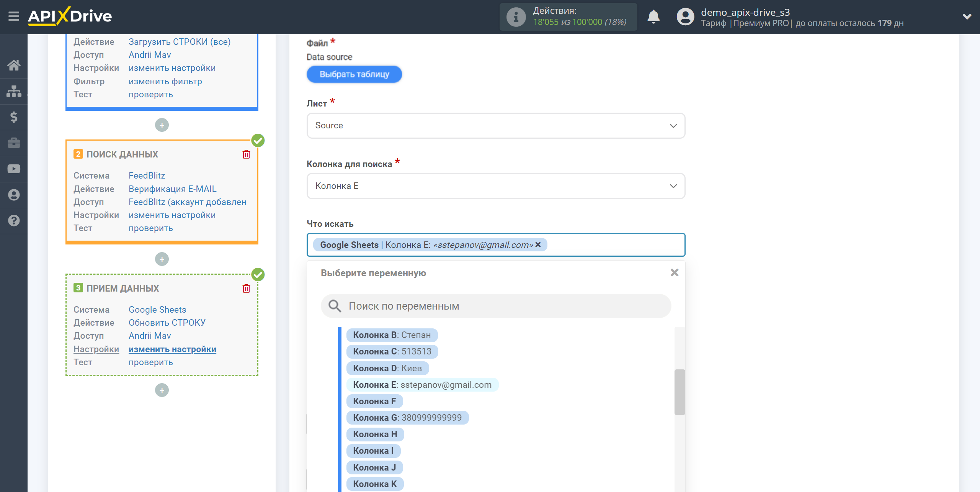Open connections sitemap icon in sidebar
980x492 pixels.
(x=14, y=91)
